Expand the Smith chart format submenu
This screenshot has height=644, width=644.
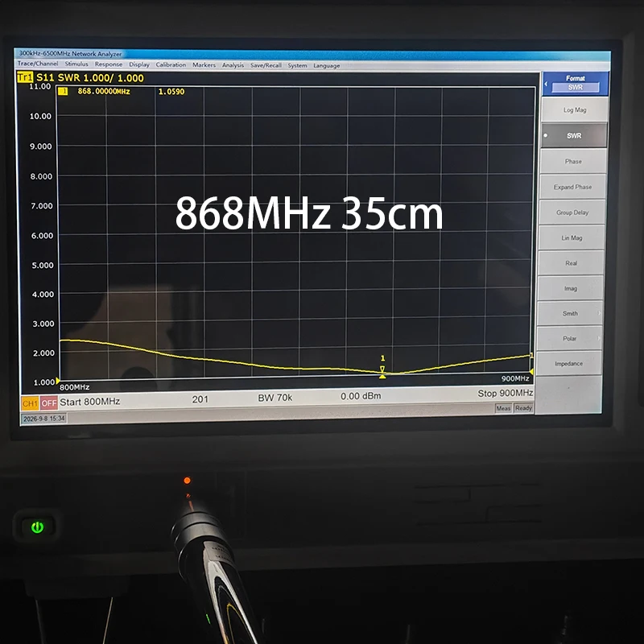point(570,313)
